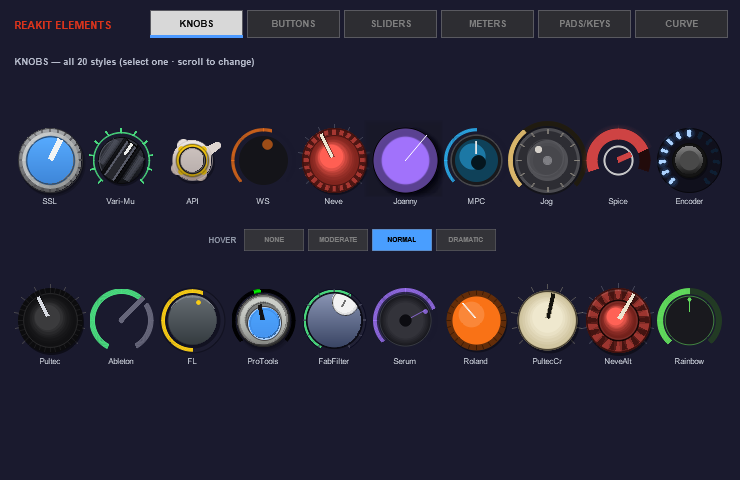Click the 'SSL' label text
Viewport: 740px width, 480px height.
click(50, 201)
